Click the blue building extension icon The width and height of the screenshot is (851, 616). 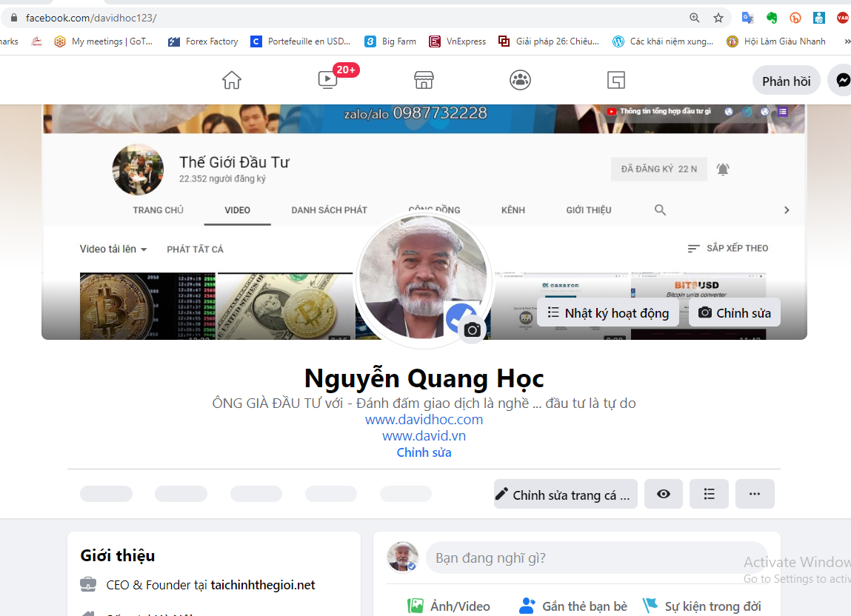pyautogui.click(x=819, y=18)
